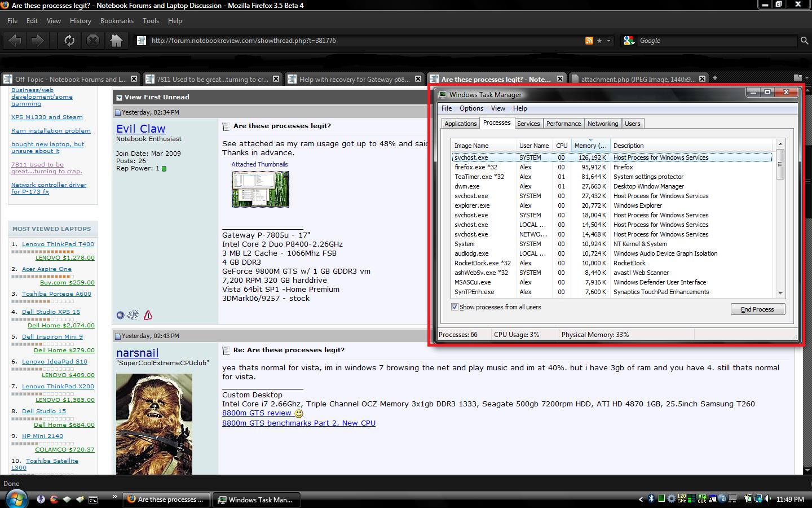
Task: Open Windows Task Manager taskbar button
Action: 255,500
